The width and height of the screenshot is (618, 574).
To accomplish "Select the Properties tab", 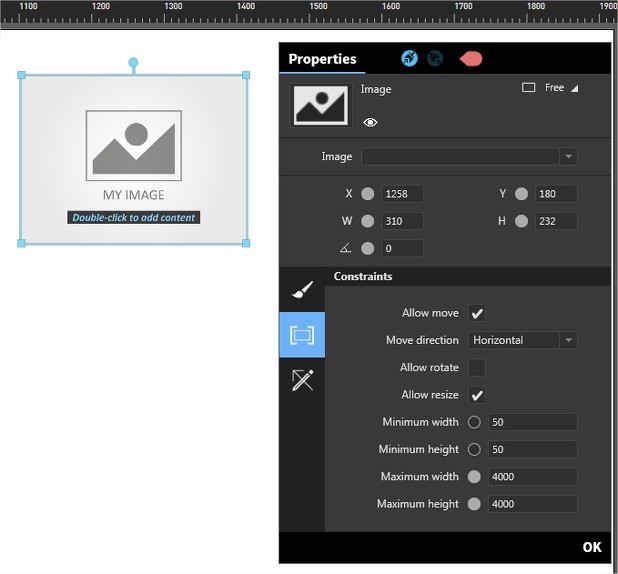I will (x=322, y=59).
